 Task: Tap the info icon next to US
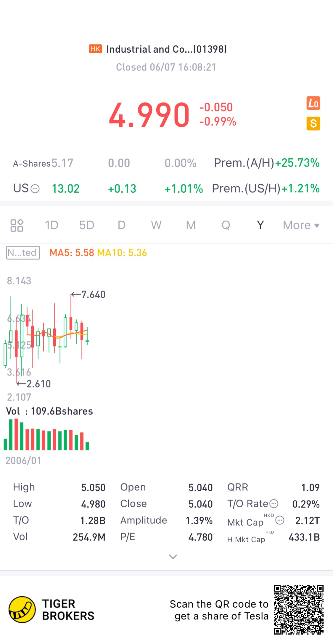coord(35,189)
